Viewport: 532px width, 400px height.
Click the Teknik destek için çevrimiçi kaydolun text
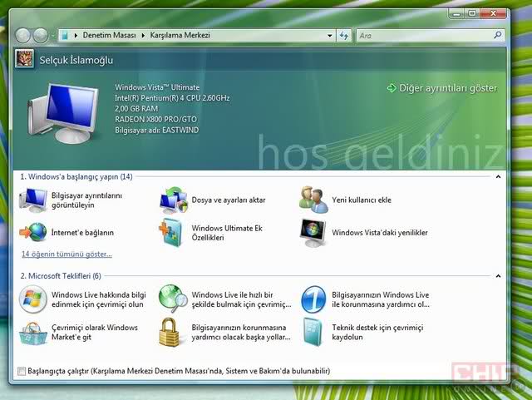(x=377, y=333)
